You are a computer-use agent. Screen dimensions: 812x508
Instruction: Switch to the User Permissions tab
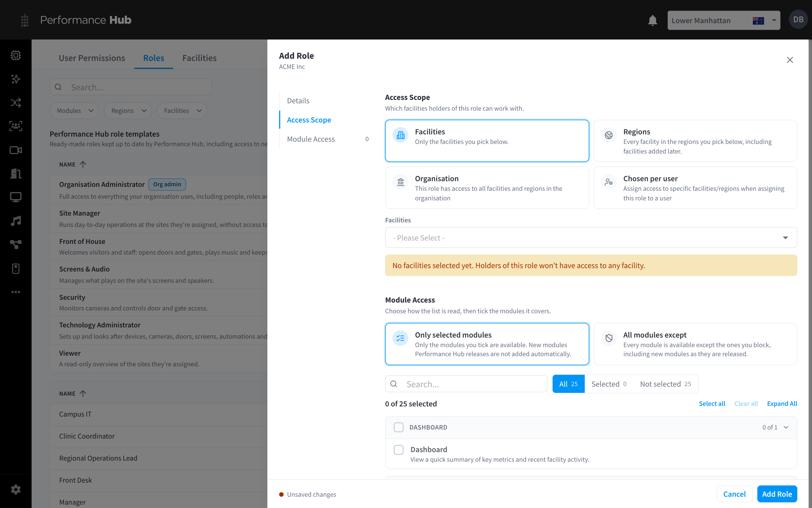click(92, 58)
